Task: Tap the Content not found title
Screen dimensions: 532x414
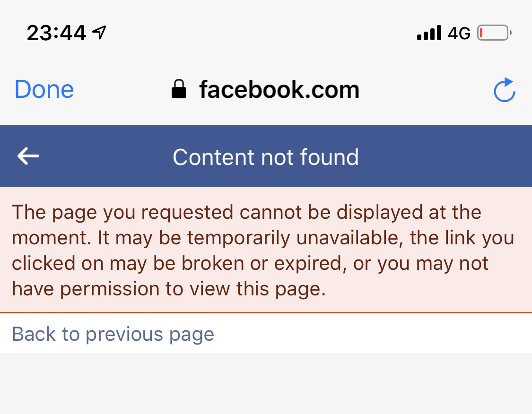Action: (266, 157)
